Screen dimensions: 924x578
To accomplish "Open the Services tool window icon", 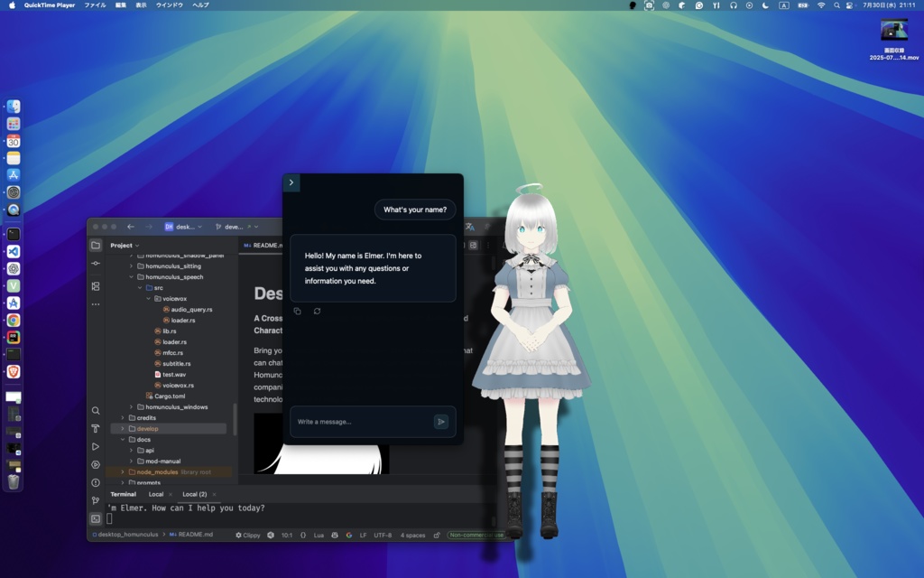I will click(x=96, y=464).
